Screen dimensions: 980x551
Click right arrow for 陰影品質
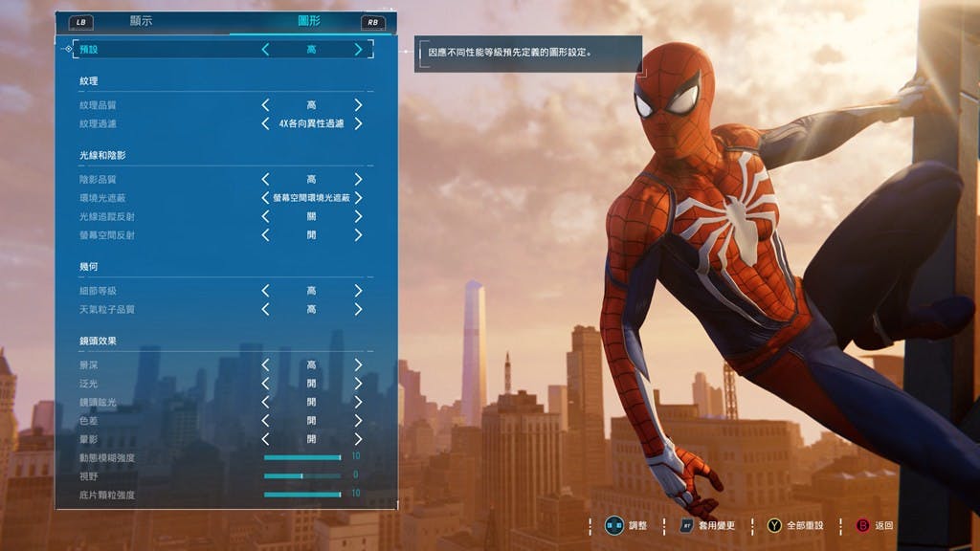coord(358,179)
